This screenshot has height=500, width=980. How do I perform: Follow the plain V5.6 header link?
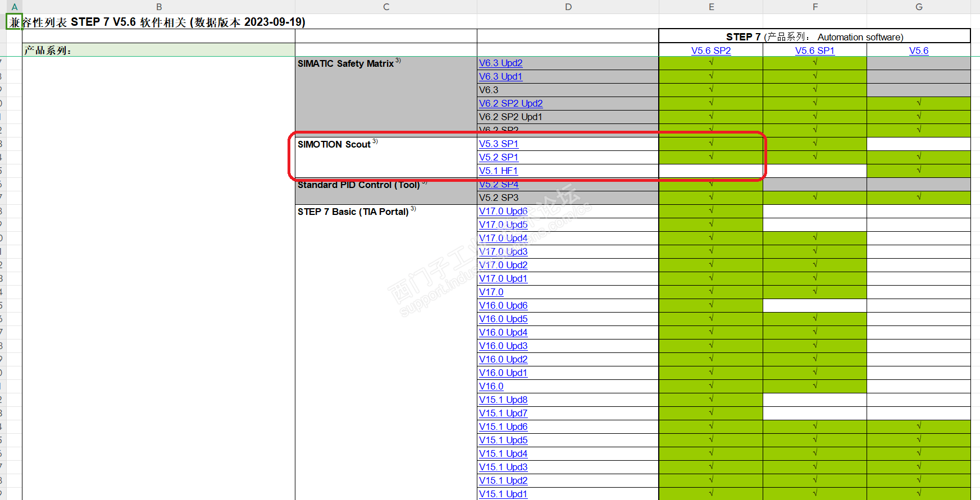(919, 51)
